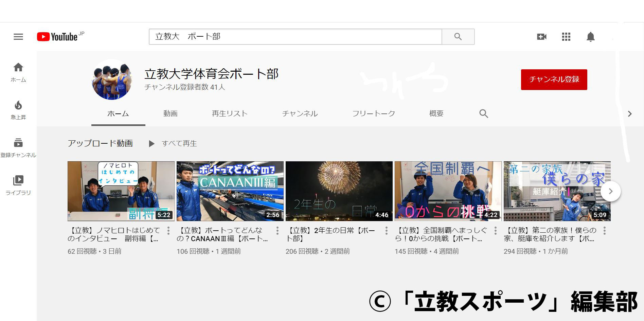Switch to the フリートーク tab
This screenshot has height=321, width=644.
[374, 113]
